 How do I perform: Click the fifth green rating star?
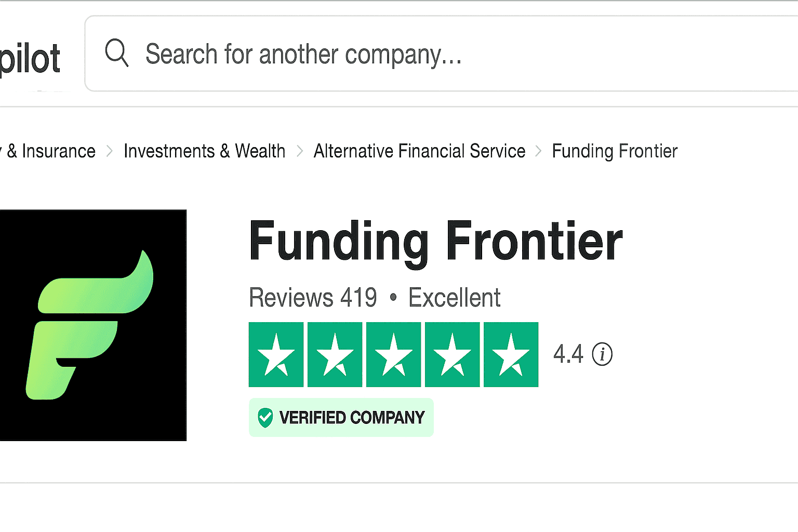click(x=511, y=355)
